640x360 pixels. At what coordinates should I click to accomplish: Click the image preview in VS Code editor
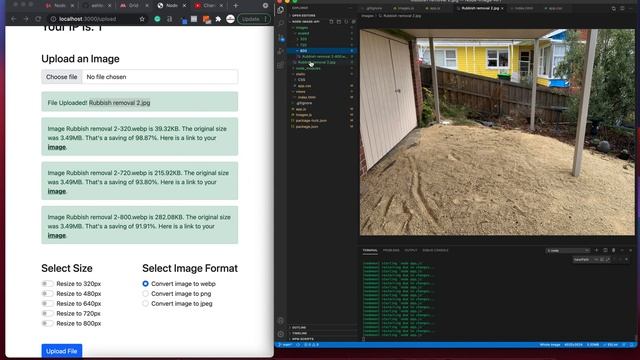497,132
